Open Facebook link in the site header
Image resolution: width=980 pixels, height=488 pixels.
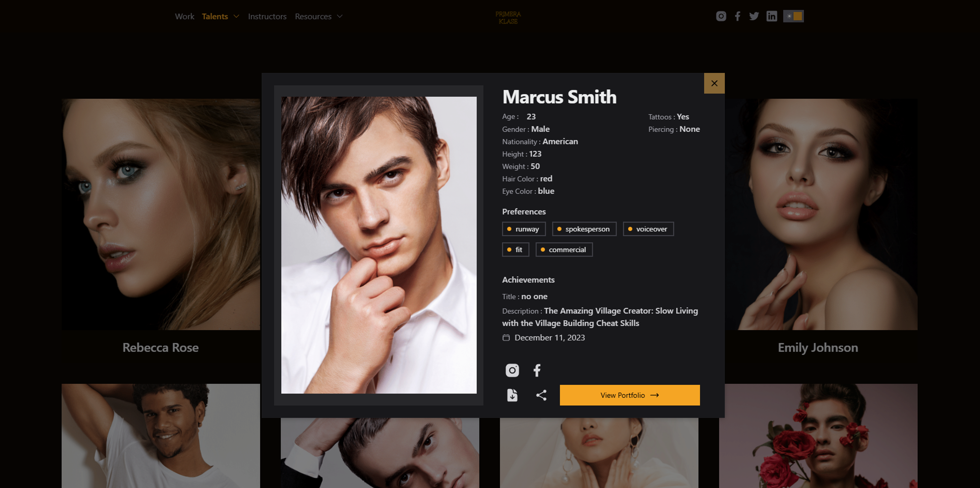coord(737,16)
